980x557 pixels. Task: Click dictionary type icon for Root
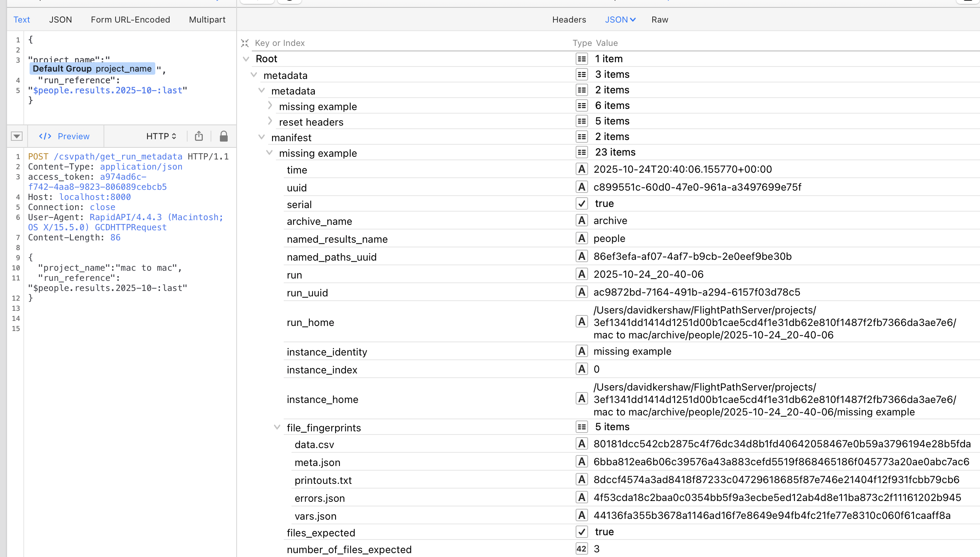click(x=581, y=59)
